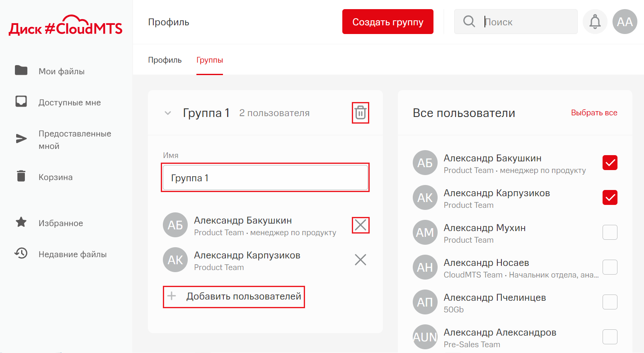Select Александр Носаев checkbox
This screenshot has height=353, width=644.
pos(610,267)
